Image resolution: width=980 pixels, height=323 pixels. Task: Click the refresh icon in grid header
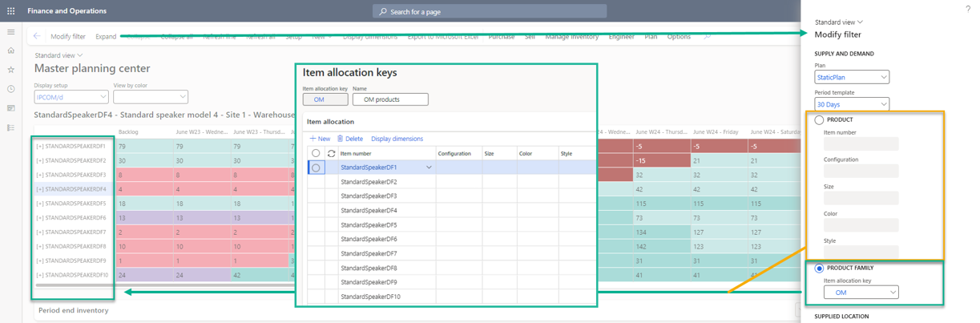(331, 153)
